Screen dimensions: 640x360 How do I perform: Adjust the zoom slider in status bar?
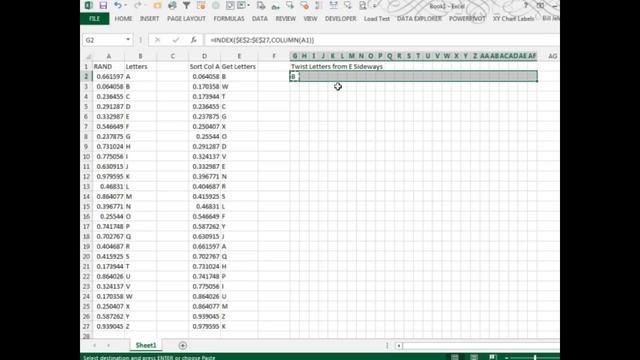pos(535,358)
